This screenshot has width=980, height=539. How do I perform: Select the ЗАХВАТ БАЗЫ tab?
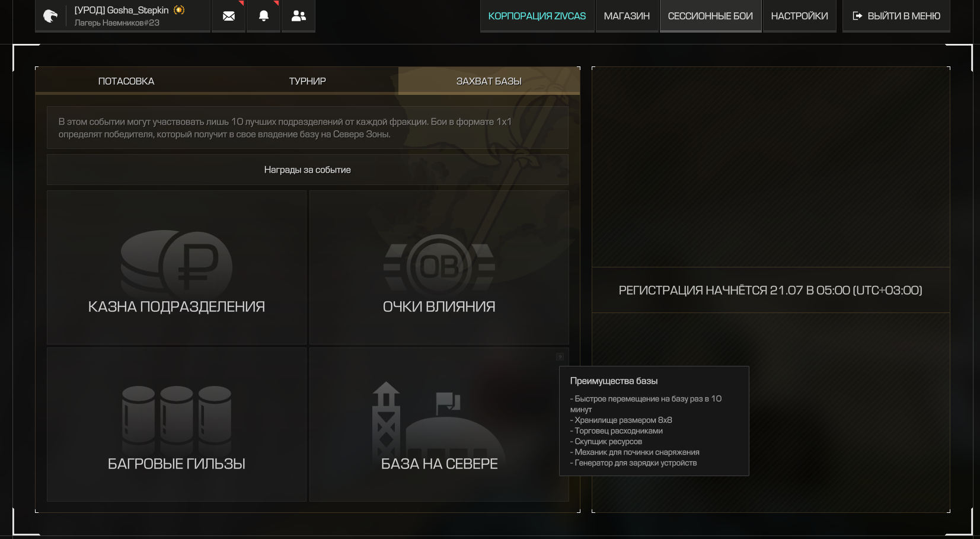tap(489, 81)
